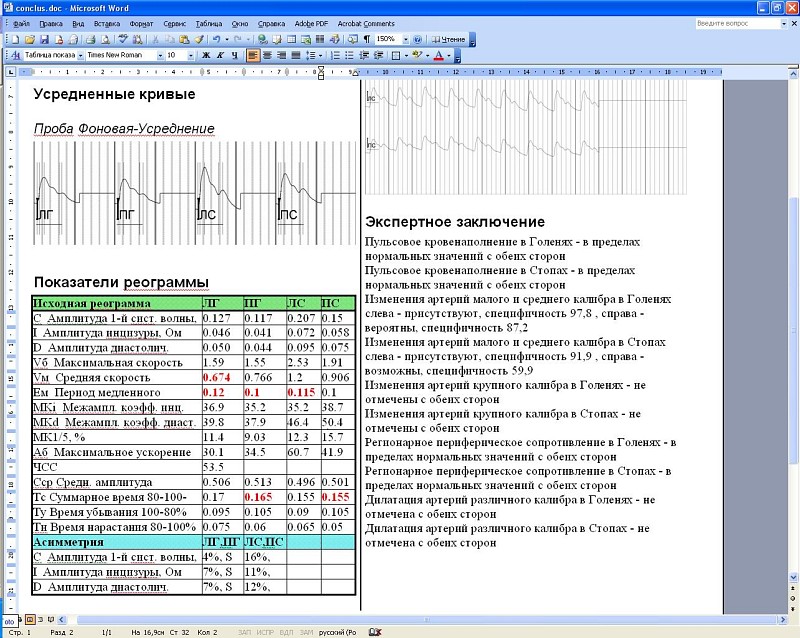This screenshot has height=638, width=800.
Task: Open the font color dropdown arrow
Action: pyautogui.click(x=448, y=55)
